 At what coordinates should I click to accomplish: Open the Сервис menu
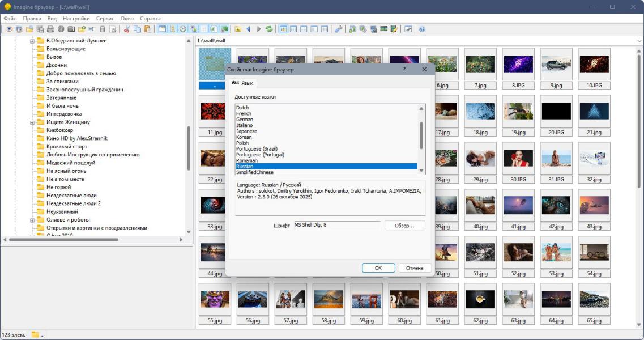(x=105, y=18)
